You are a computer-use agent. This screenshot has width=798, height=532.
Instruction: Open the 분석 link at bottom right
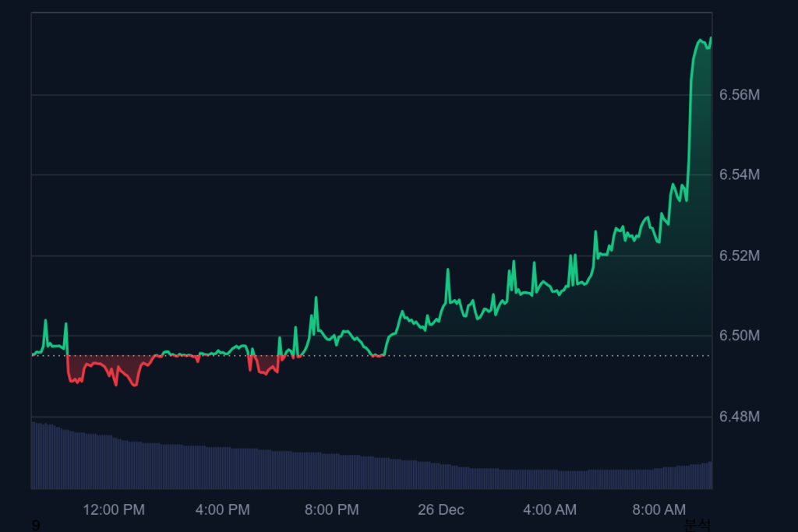tap(697, 526)
